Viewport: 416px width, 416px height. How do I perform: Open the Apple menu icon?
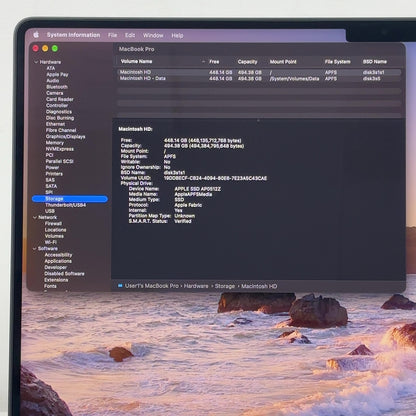click(x=36, y=35)
